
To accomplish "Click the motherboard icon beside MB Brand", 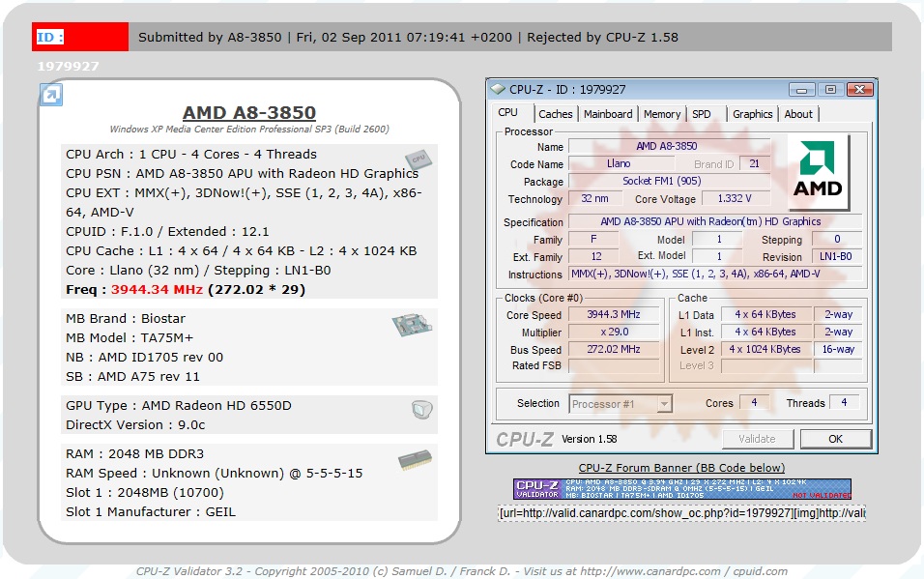I will click(412, 325).
